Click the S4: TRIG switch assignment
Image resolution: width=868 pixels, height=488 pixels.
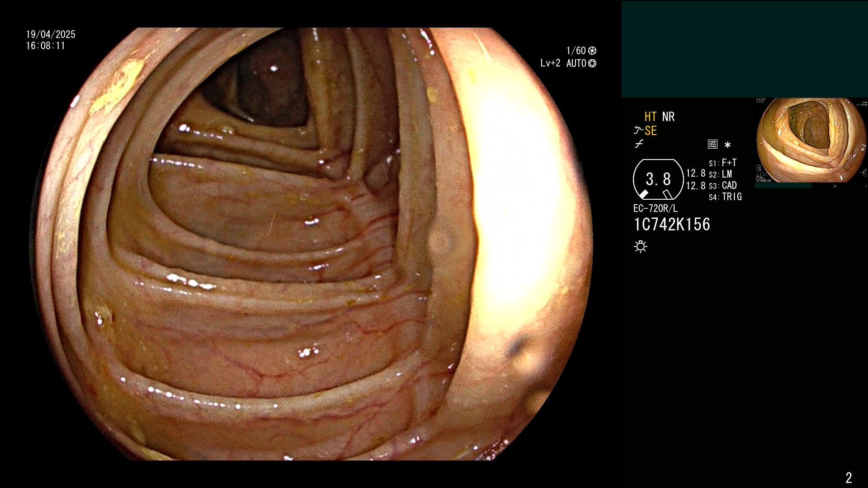725,197
